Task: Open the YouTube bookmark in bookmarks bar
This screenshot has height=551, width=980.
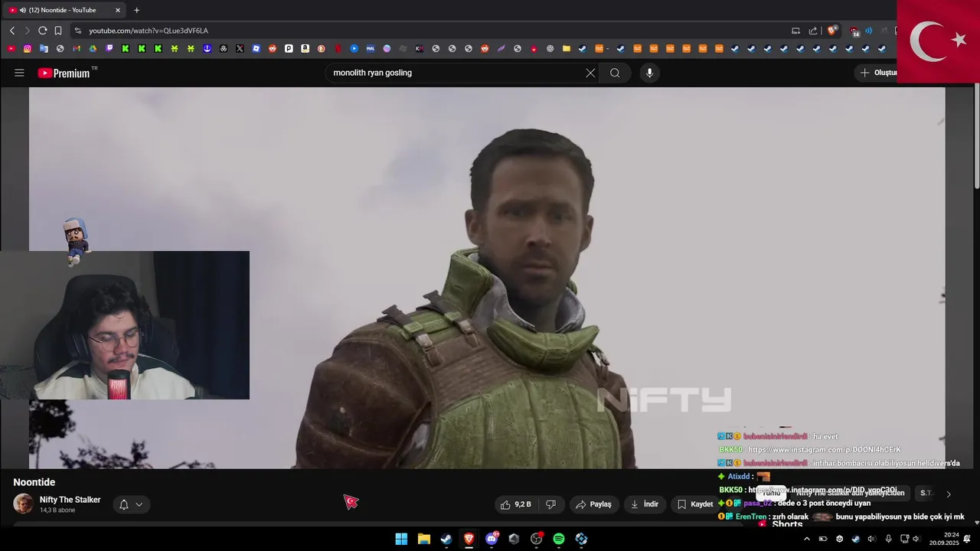Action: click(x=11, y=48)
